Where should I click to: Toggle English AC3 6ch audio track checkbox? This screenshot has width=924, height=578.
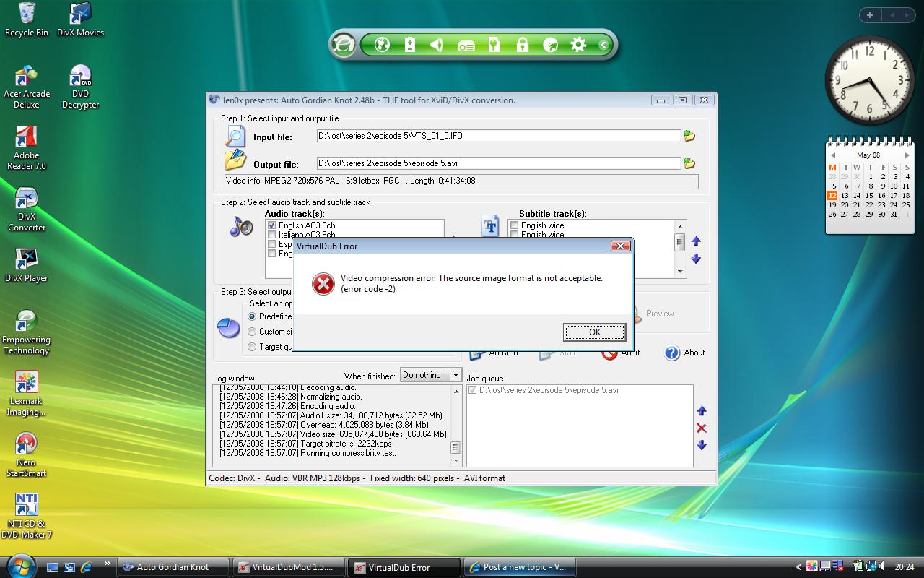(x=272, y=225)
